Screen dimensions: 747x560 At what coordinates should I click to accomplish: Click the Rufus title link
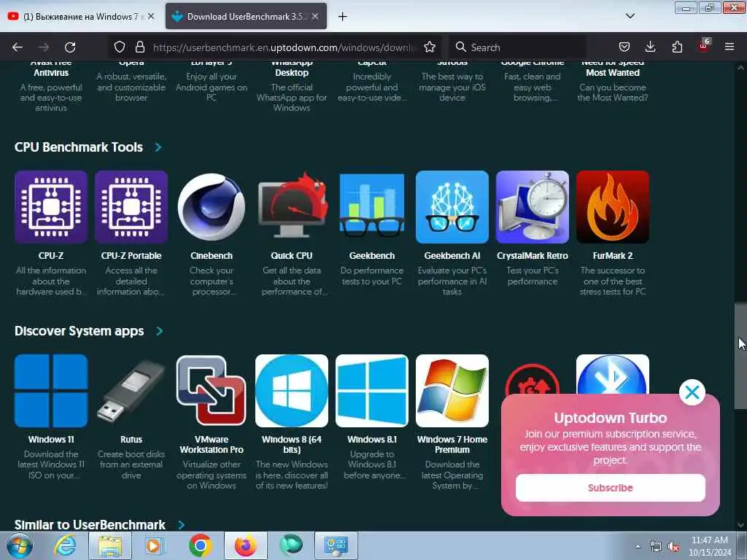coord(131,440)
